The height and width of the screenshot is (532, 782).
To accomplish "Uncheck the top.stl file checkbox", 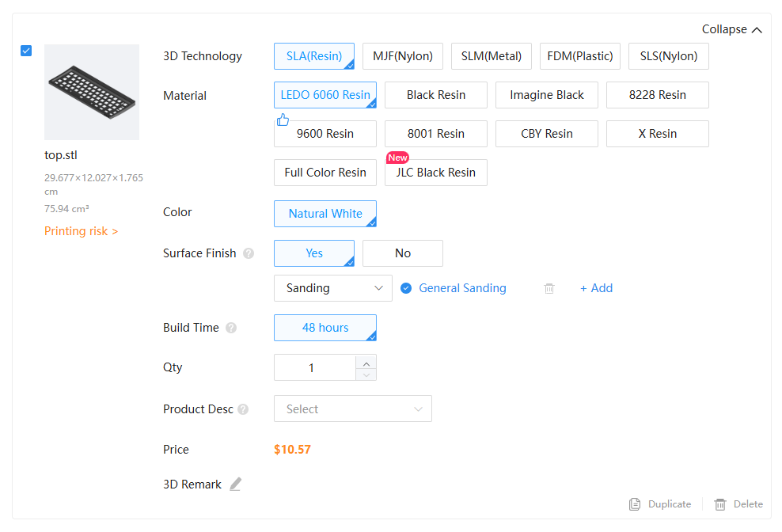I will pyautogui.click(x=26, y=51).
